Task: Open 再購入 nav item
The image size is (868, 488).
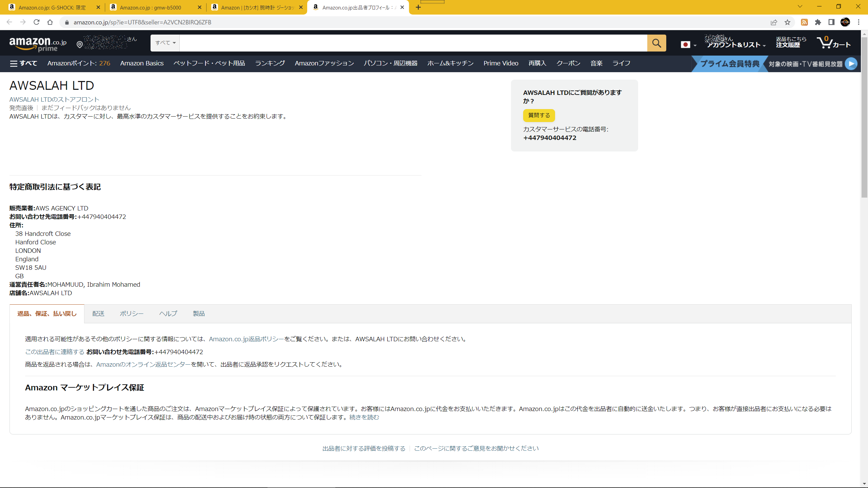Action: (x=537, y=63)
